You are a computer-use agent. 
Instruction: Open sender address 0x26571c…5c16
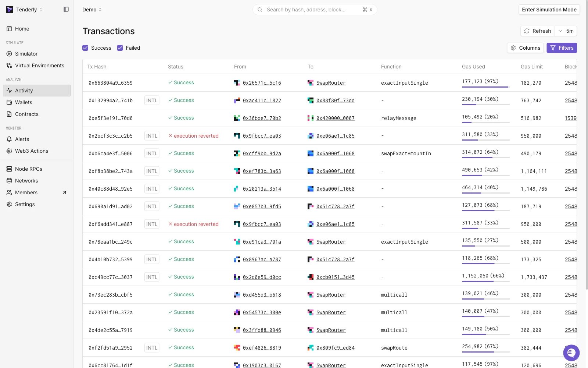pos(262,83)
